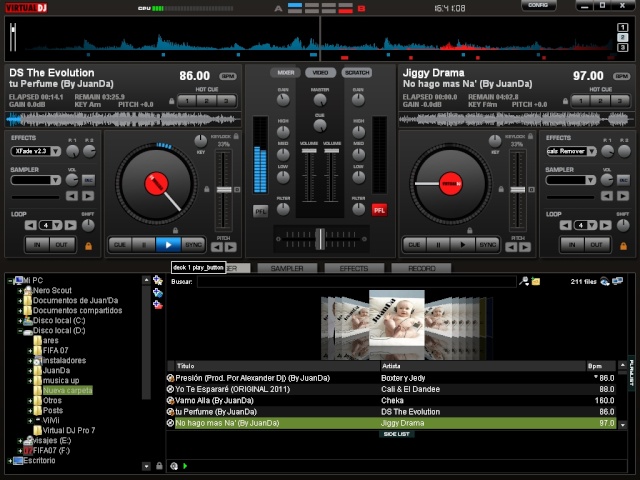Click the orange loop lock icon on the left deck
The image size is (640, 480).
click(x=88, y=246)
